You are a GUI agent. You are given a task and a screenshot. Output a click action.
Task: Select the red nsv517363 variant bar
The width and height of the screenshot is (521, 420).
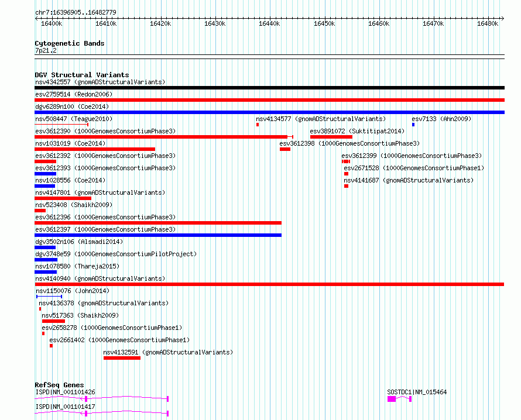53,321
